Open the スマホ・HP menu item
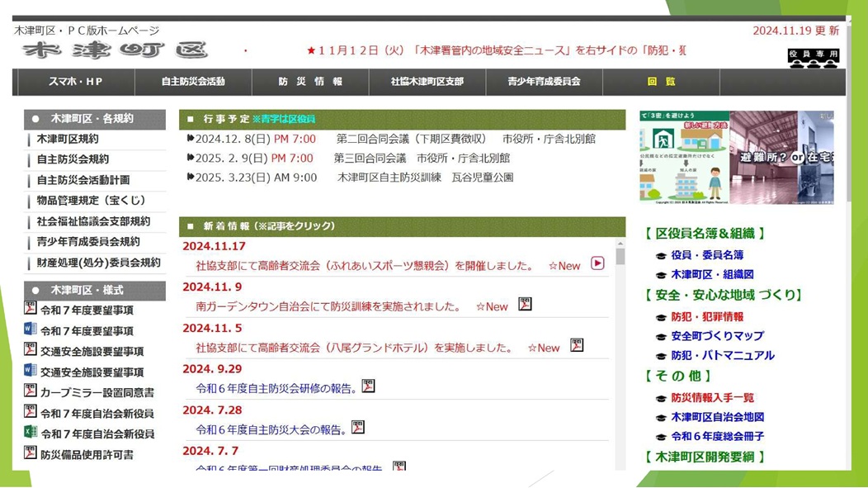 tap(76, 82)
